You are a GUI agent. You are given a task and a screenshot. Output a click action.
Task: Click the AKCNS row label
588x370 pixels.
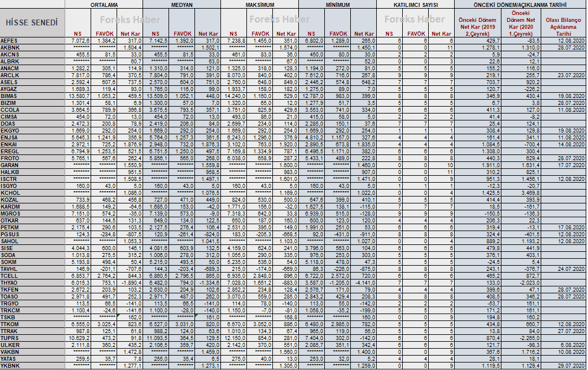pyautogui.click(x=32, y=55)
